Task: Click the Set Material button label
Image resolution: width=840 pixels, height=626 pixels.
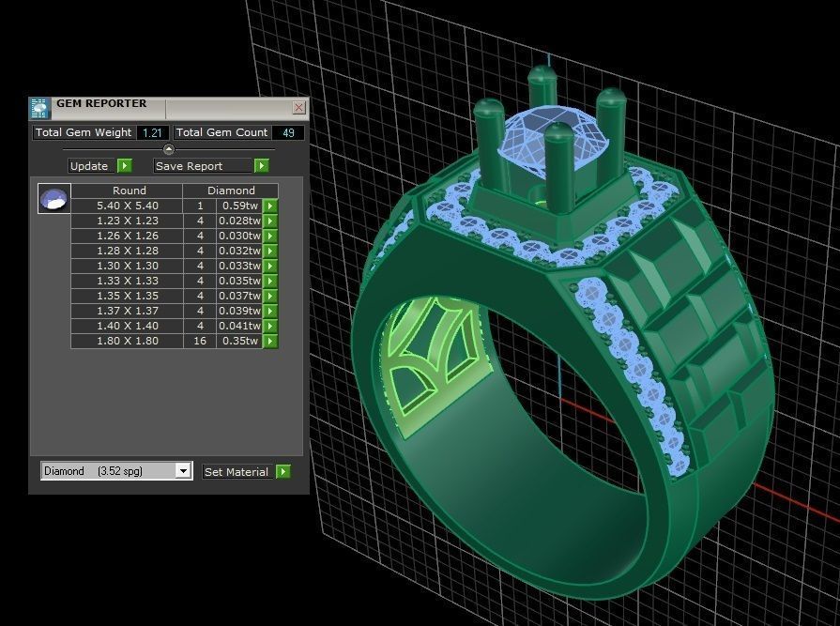Action: (239, 472)
